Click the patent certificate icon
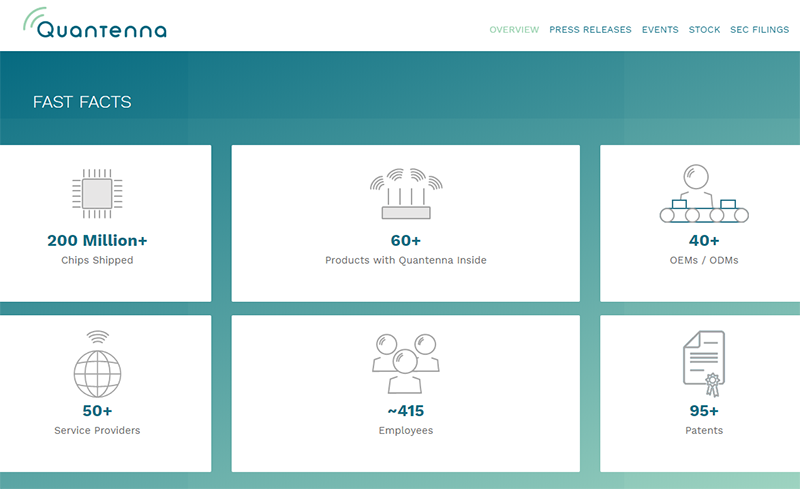800x489 pixels. tap(704, 363)
